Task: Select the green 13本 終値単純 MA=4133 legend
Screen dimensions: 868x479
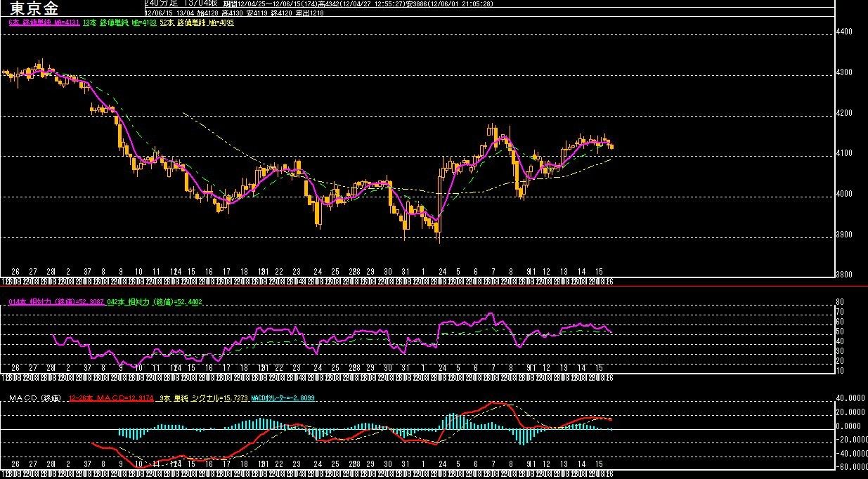Action: pyautogui.click(x=119, y=22)
